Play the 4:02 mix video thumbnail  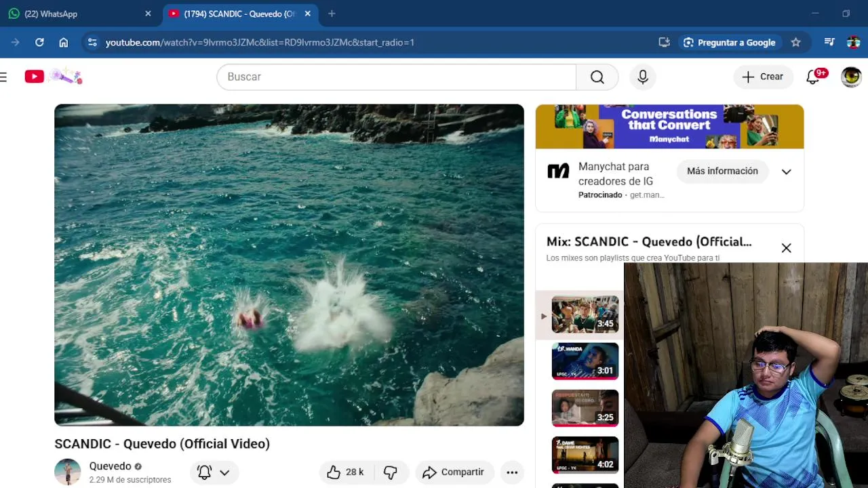click(585, 455)
